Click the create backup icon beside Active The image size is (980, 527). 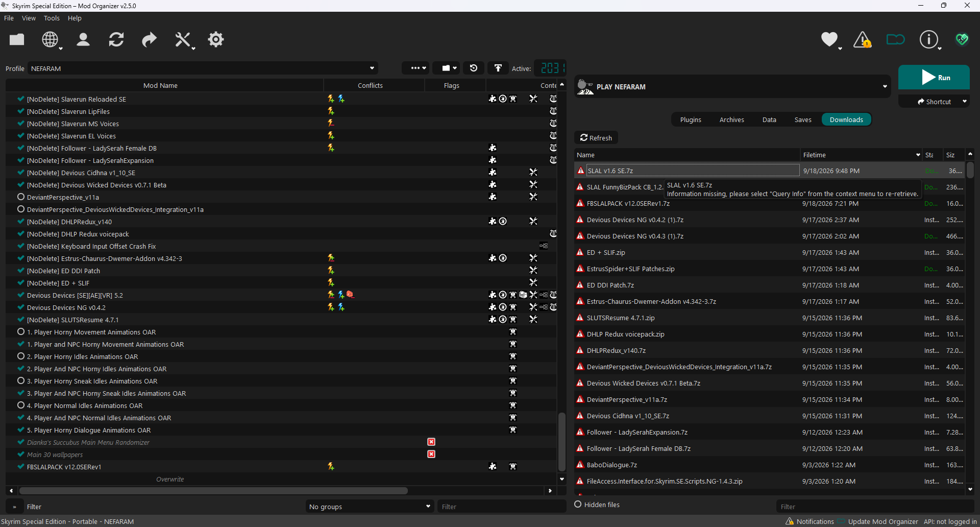[498, 68]
